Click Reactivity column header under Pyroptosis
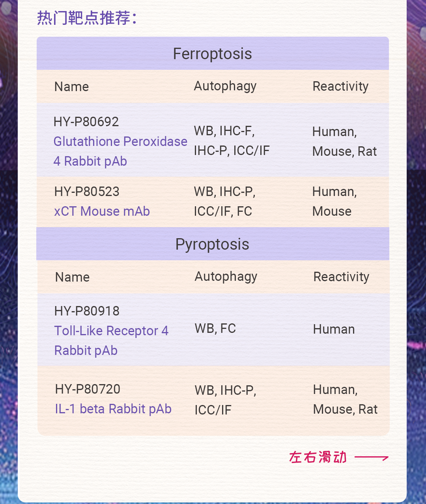Screen dimensions: 426x504 tap(341, 277)
